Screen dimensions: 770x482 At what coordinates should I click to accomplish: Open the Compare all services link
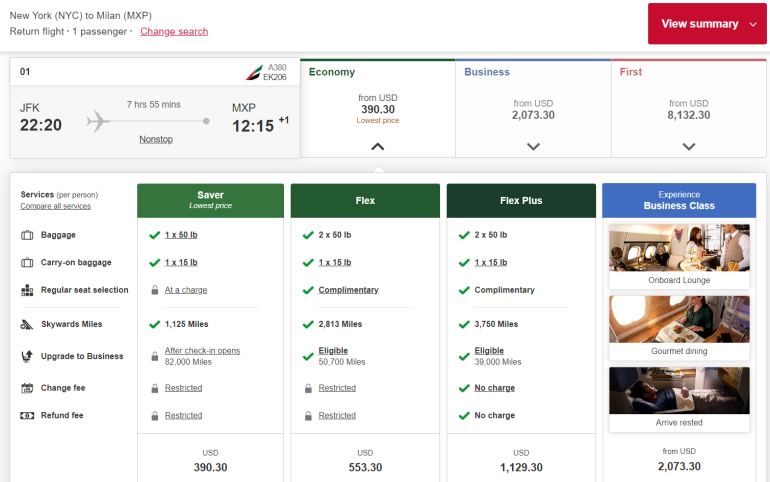click(55, 206)
